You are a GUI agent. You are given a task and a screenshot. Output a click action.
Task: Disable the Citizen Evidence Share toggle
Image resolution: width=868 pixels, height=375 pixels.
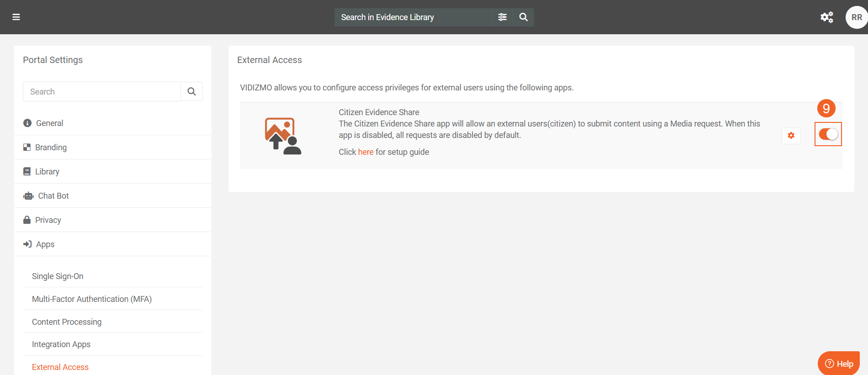tap(828, 134)
